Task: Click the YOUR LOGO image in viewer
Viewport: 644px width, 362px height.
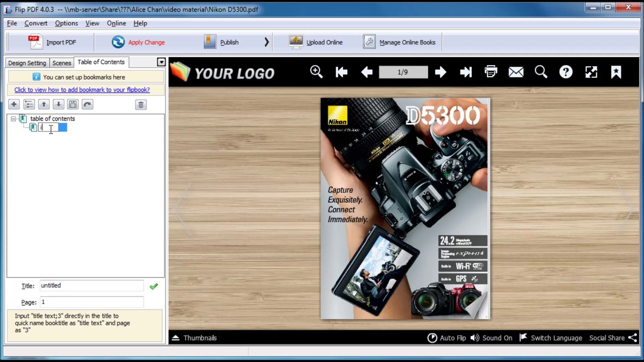Action: 222,72
